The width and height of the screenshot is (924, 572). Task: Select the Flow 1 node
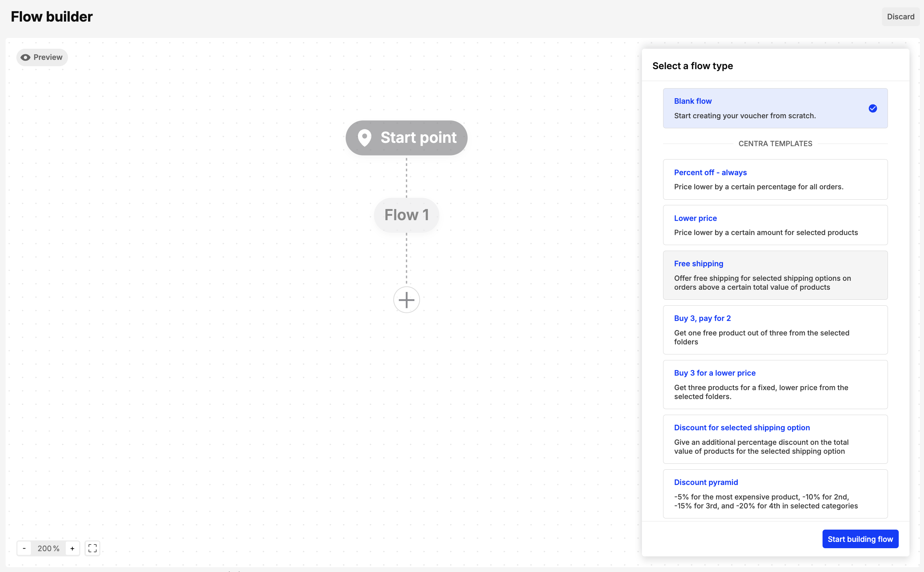click(406, 215)
